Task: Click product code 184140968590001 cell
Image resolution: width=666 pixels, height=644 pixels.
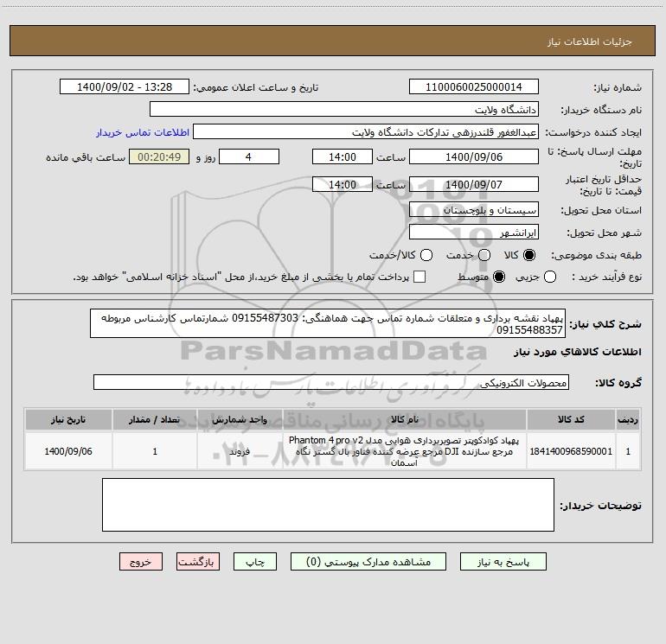Action: (571, 451)
